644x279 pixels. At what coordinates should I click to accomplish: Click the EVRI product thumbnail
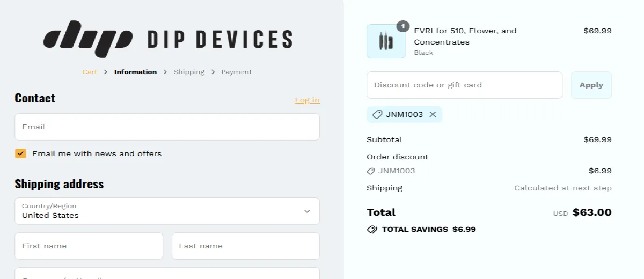tap(386, 41)
